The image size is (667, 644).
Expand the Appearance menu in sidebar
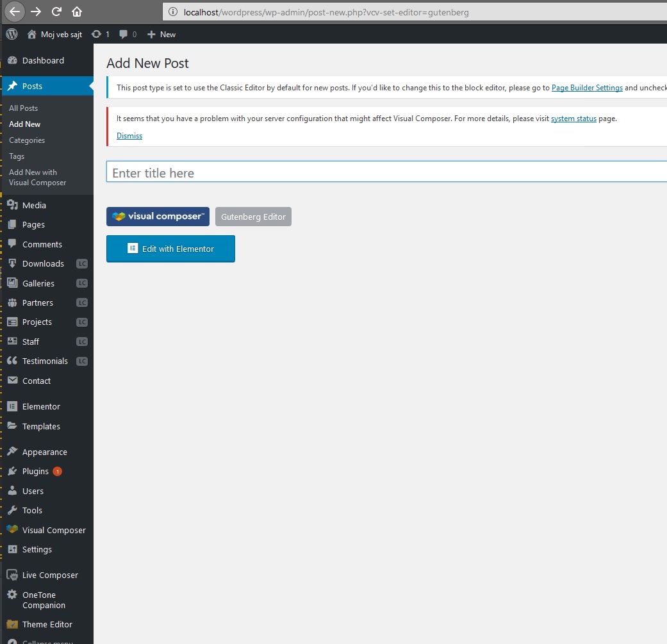(x=44, y=452)
